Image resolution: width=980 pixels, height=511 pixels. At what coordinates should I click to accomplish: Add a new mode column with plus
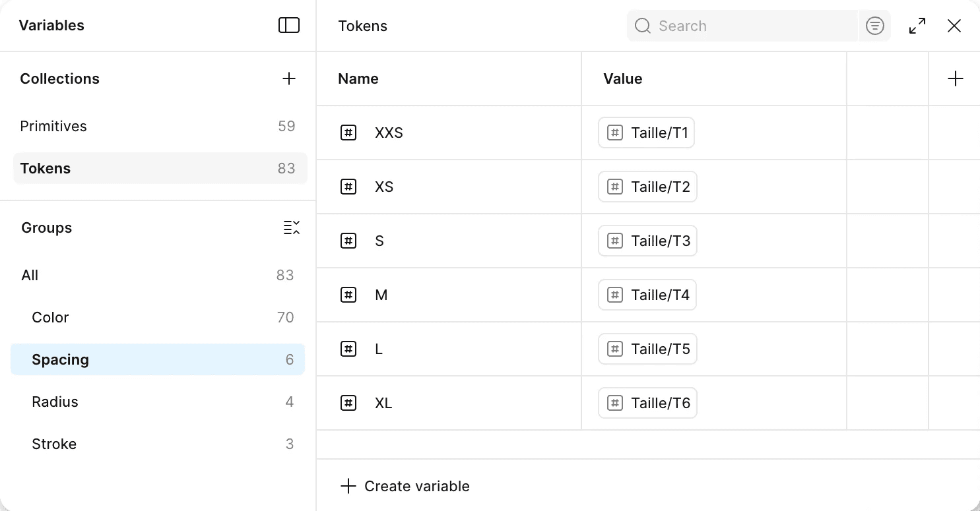pos(955,78)
